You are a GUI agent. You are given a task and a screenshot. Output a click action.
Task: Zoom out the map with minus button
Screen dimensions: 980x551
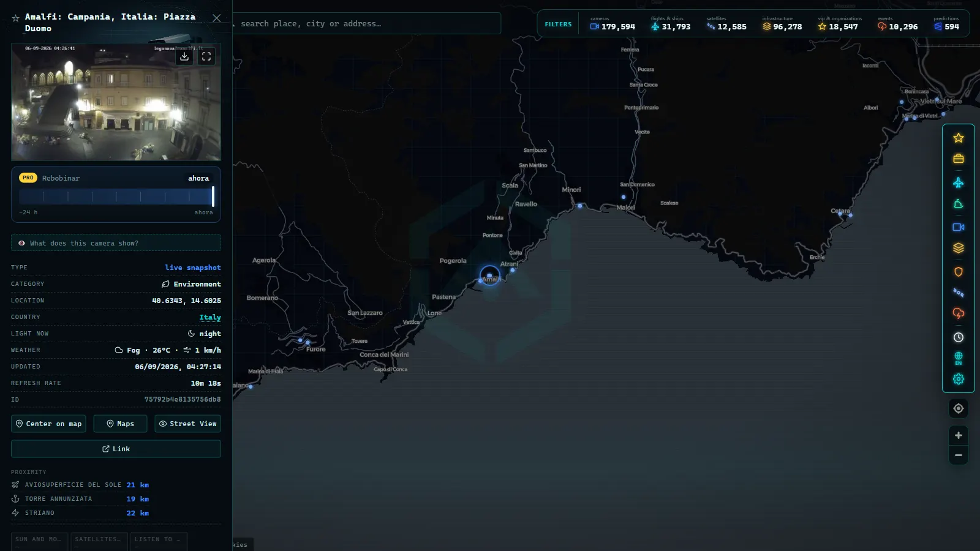(x=959, y=455)
